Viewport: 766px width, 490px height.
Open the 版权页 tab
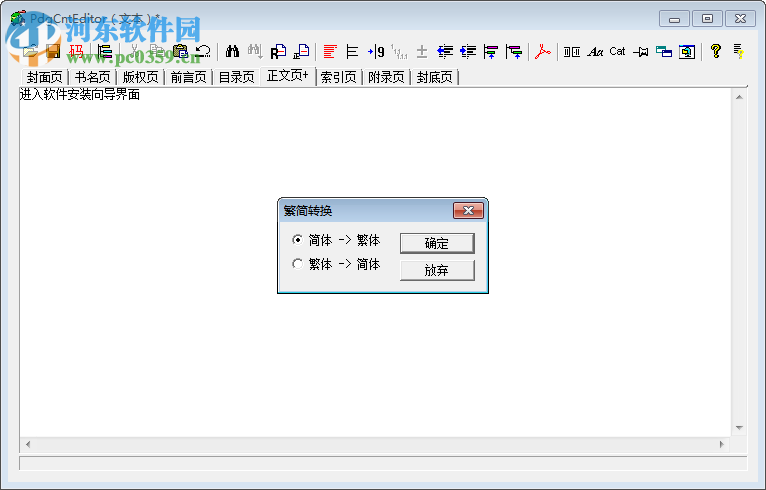[141, 77]
